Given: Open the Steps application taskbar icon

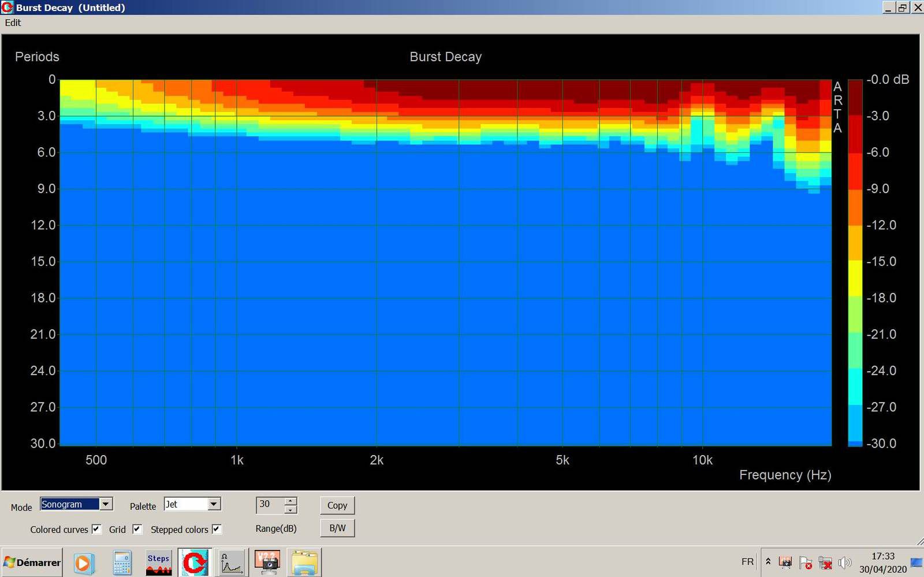Looking at the screenshot, I should coord(158,563).
